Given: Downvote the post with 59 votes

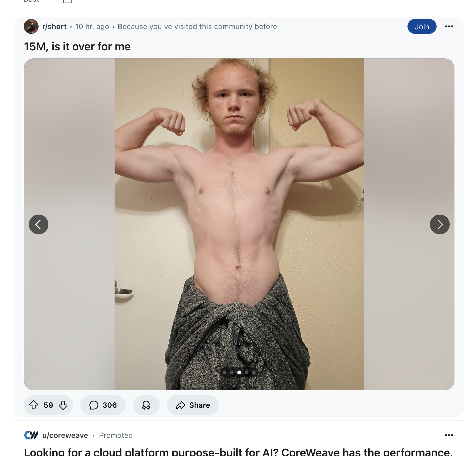Looking at the screenshot, I should point(63,405).
